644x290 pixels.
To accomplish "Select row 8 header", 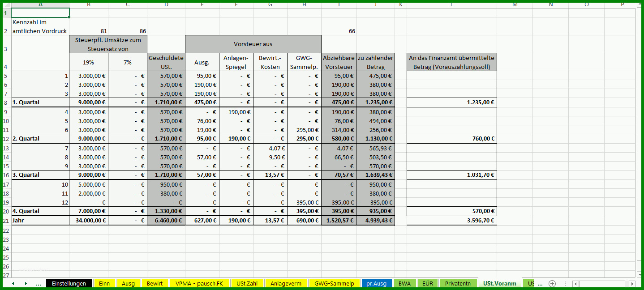I will (x=6, y=102).
